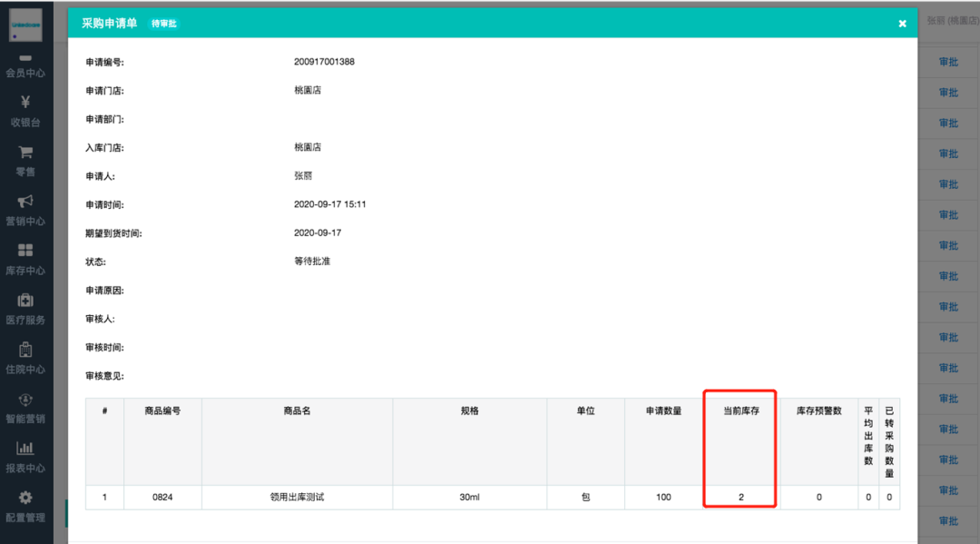This screenshot has width=980, height=544.
Task: Click the 审核意见 field label
Action: coord(104,376)
